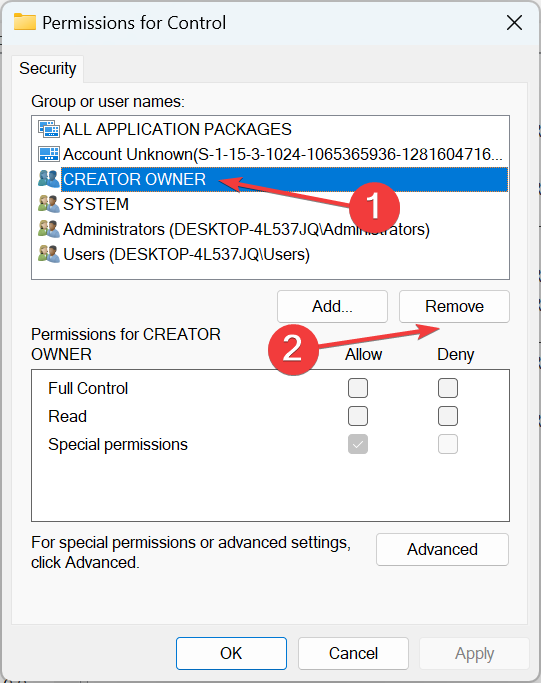Image resolution: width=541 pixels, height=683 pixels.
Task: Tick the Deny checkbox for Read
Action: click(448, 416)
